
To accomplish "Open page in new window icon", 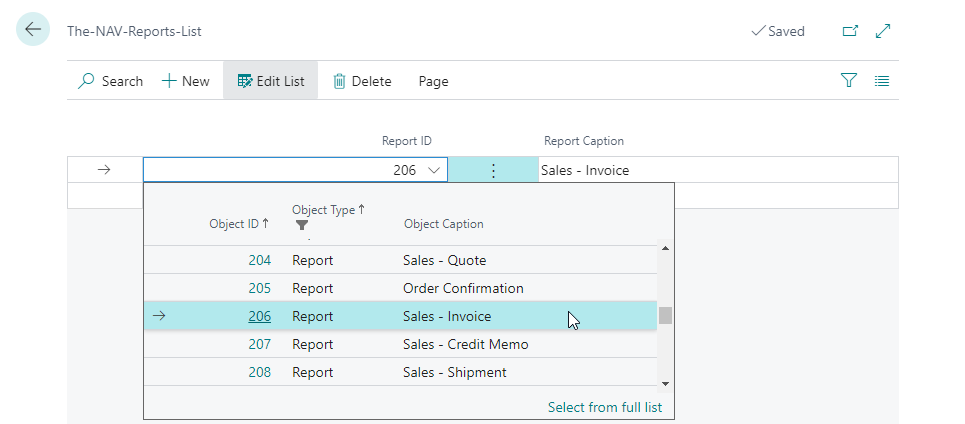I will pos(850,31).
